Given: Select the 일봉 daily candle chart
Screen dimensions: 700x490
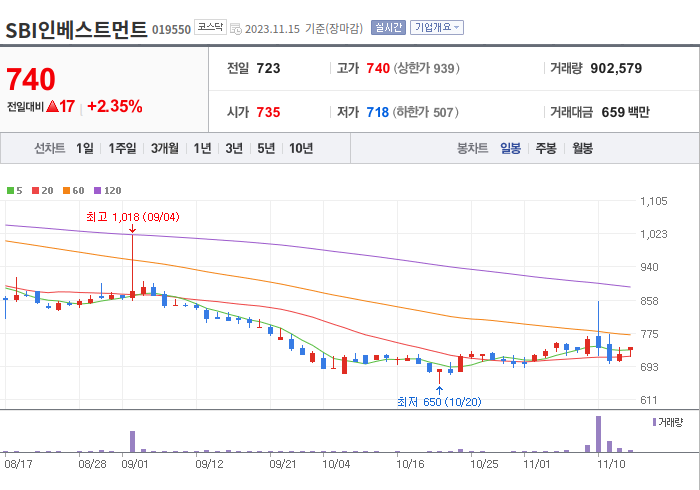Looking at the screenshot, I should pyautogui.click(x=510, y=148).
